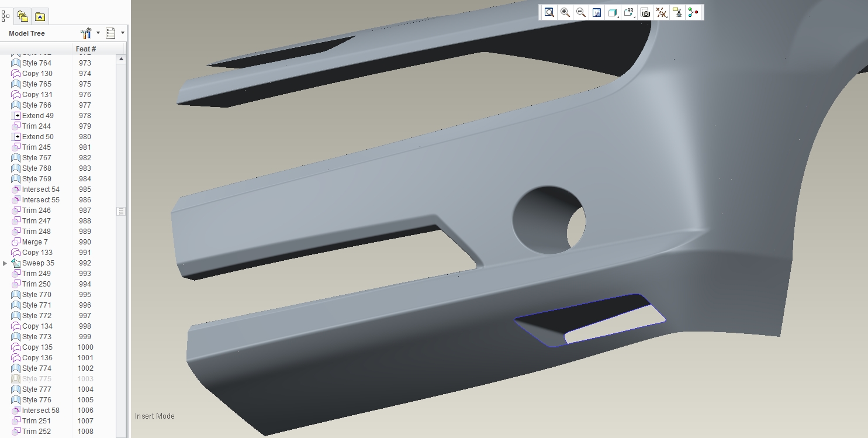Open the Saved Orientations AB icon
This screenshot has height=438, width=868.
(629, 12)
